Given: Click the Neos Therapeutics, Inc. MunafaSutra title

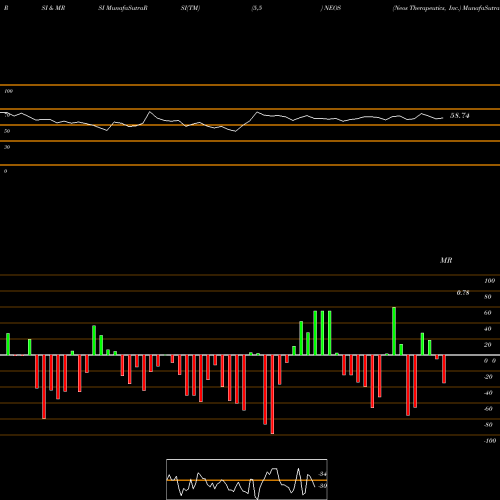Looking at the screenshot, I should [x=446, y=8].
